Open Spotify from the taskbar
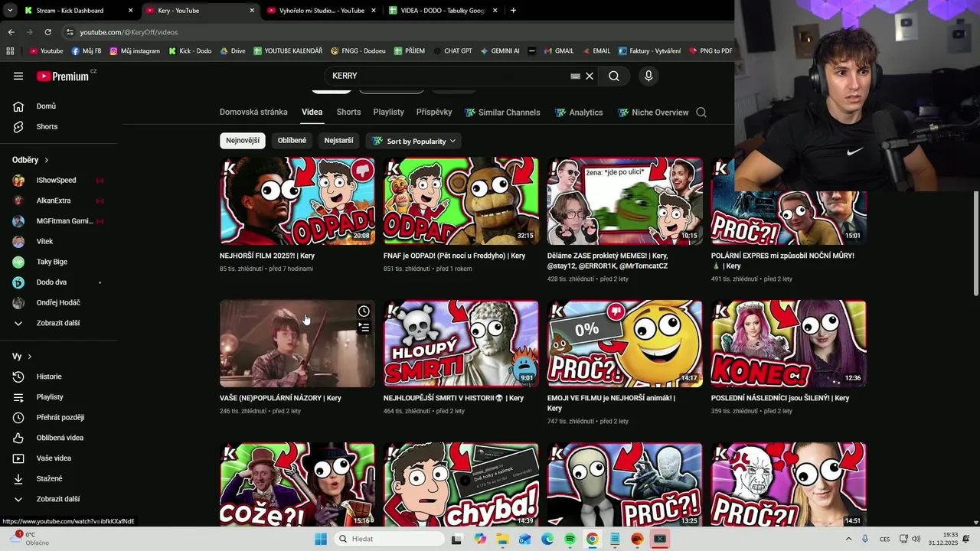The image size is (980, 551). (570, 539)
